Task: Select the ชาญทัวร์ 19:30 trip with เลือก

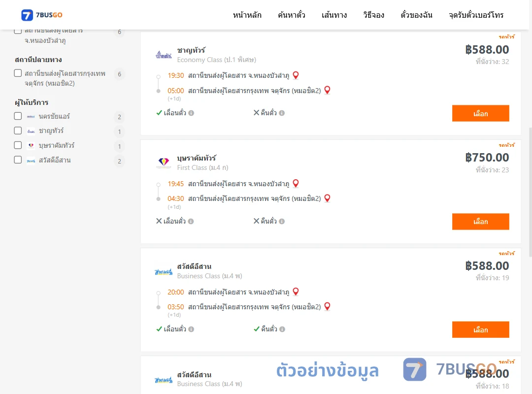Action: [480, 113]
